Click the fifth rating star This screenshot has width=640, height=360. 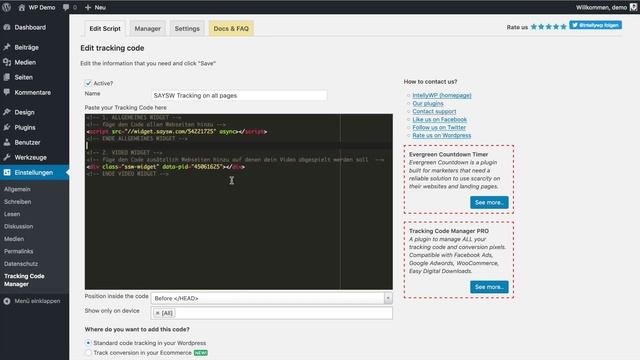pos(563,27)
